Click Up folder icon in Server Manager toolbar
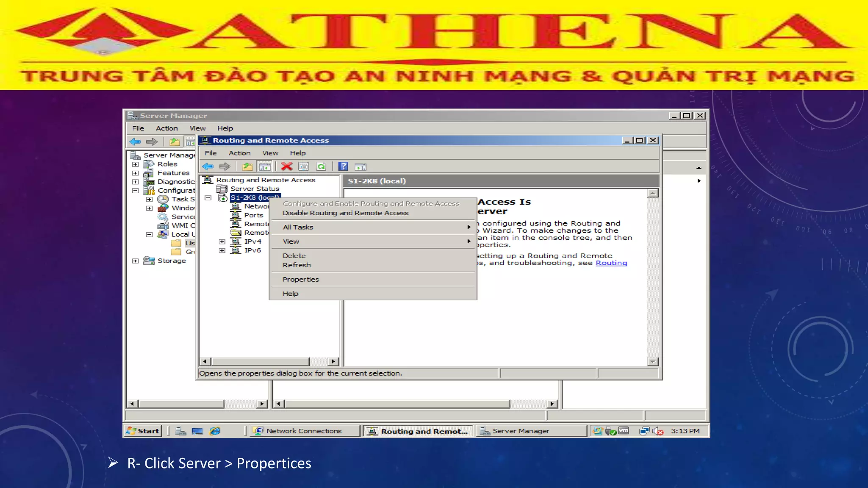Screen dimensions: 868x488 [174, 142]
